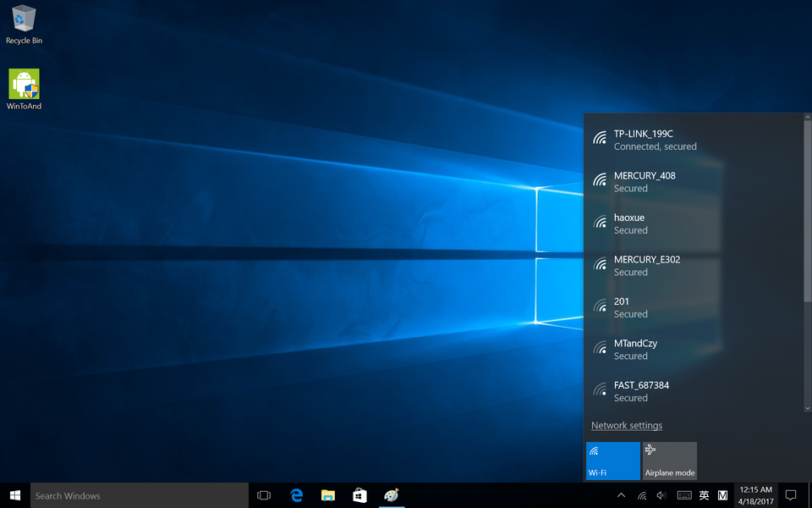Launch Microsoft Edge from the taskbar
Viewport: 812px width, 508px height.
click(297, 495)
